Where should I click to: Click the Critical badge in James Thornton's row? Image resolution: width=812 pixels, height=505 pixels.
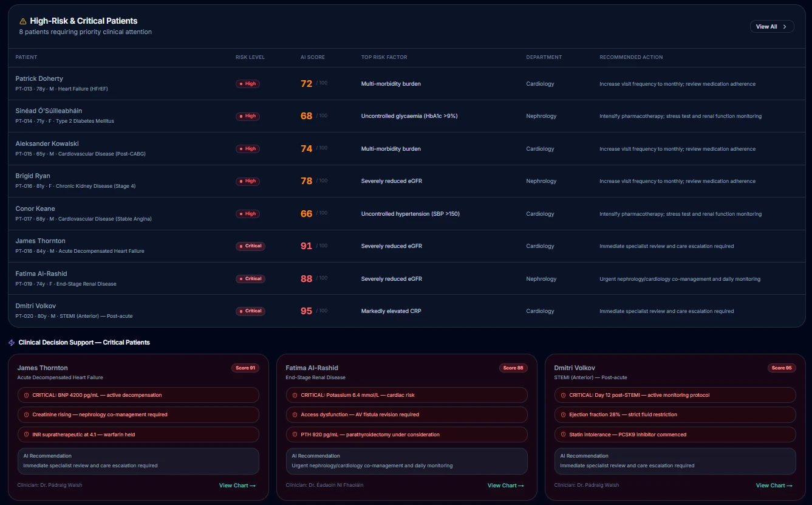[251, 246]
